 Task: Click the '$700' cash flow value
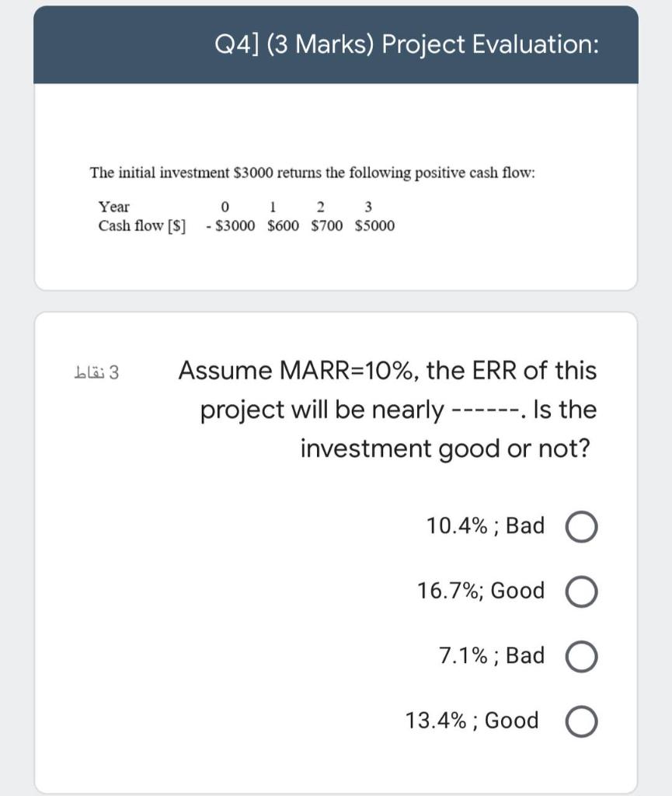[326, 225]
